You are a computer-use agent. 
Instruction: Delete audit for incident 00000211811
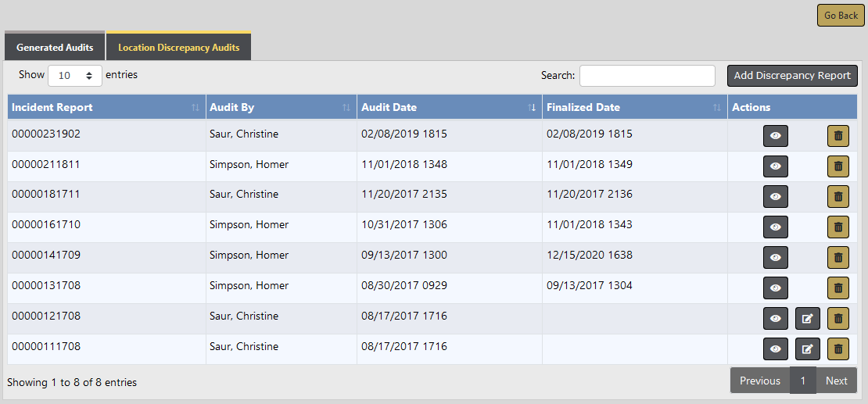click(838, 166)
